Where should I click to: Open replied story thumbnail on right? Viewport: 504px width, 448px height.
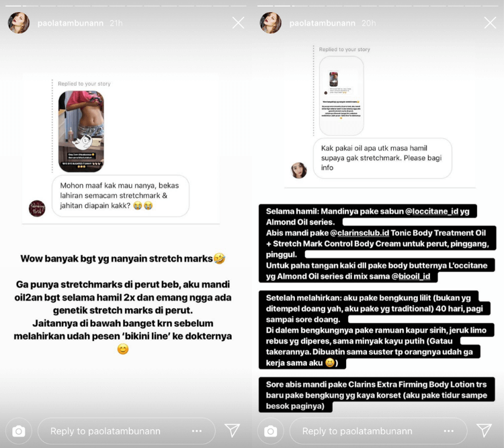[x=341, y=96]
